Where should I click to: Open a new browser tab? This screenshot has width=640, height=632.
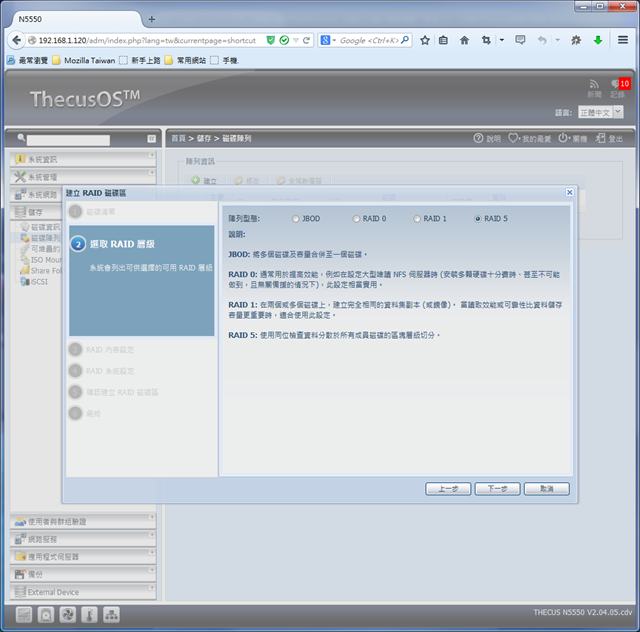(x=151, y=19)
